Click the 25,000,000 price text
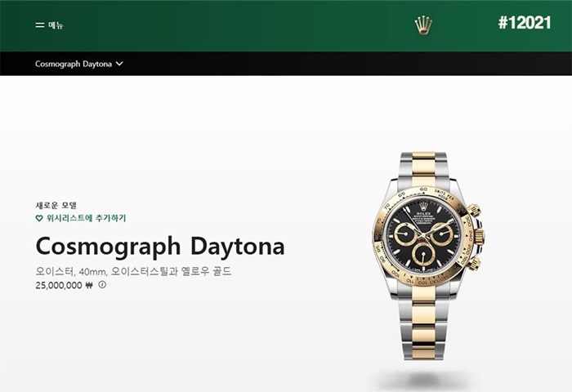The width and height of the screenshot is (572, 392). coord(59,285)
